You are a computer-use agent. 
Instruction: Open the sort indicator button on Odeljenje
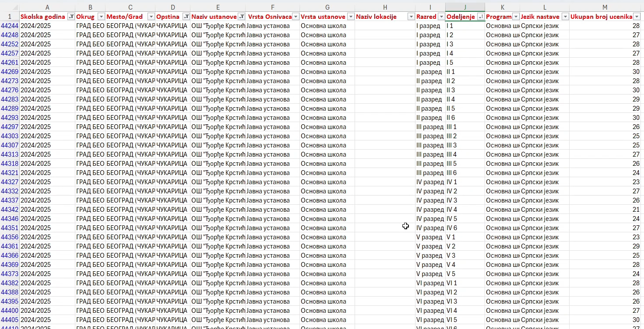(481, 17)
